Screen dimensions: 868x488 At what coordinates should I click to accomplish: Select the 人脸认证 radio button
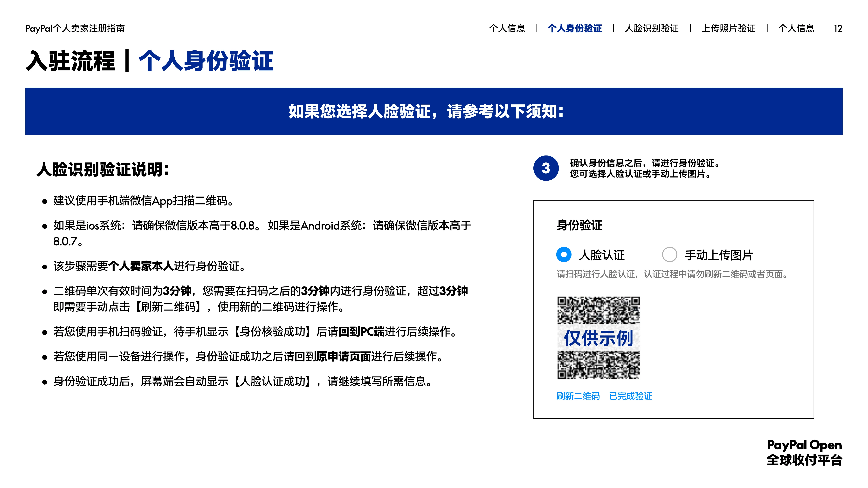564,255
